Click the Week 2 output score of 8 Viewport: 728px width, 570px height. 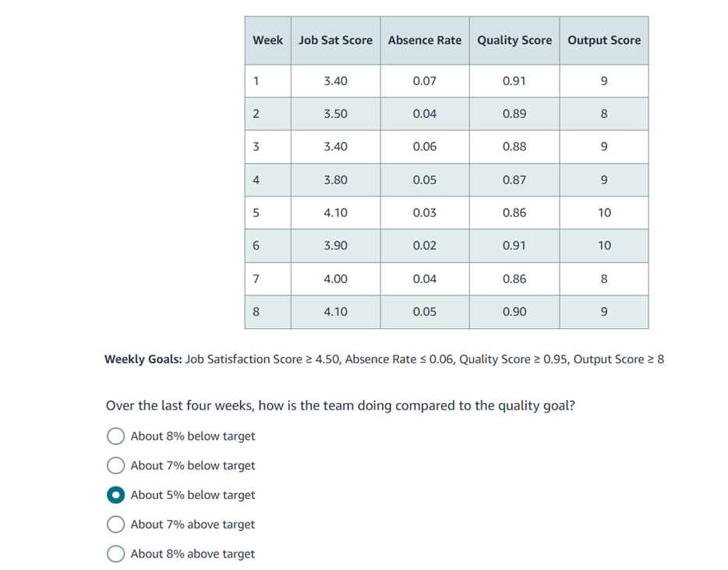[604, 113]
